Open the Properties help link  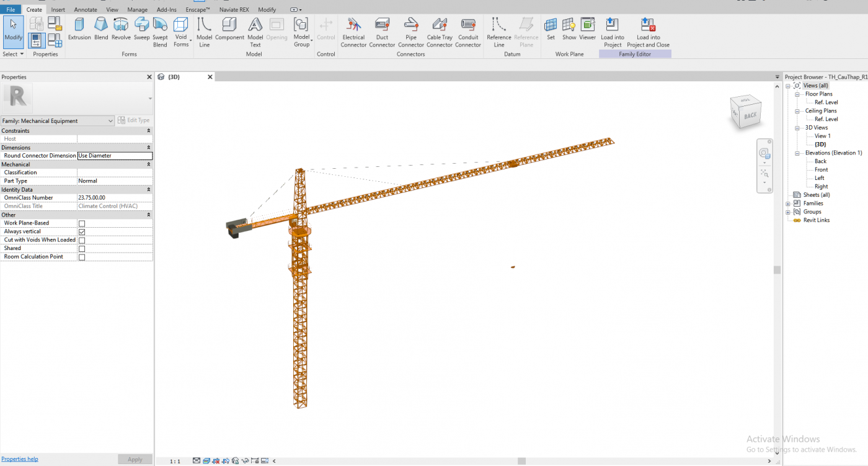coord(20,459)
